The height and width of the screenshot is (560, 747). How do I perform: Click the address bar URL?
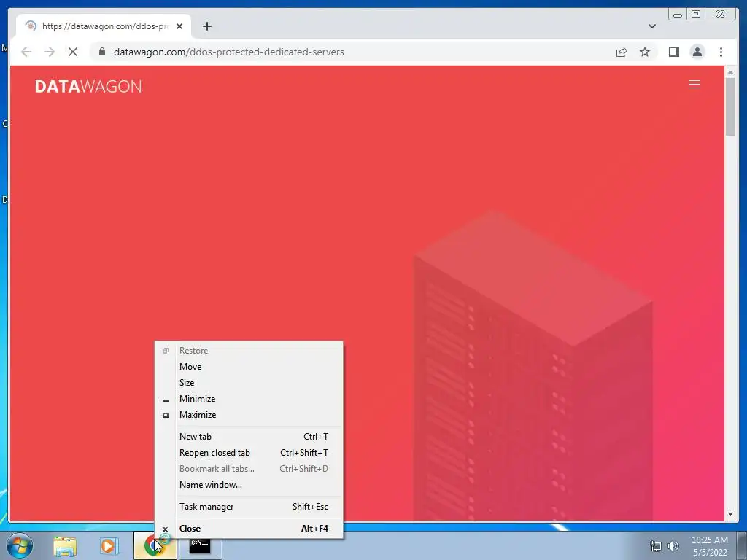[228, 52]
